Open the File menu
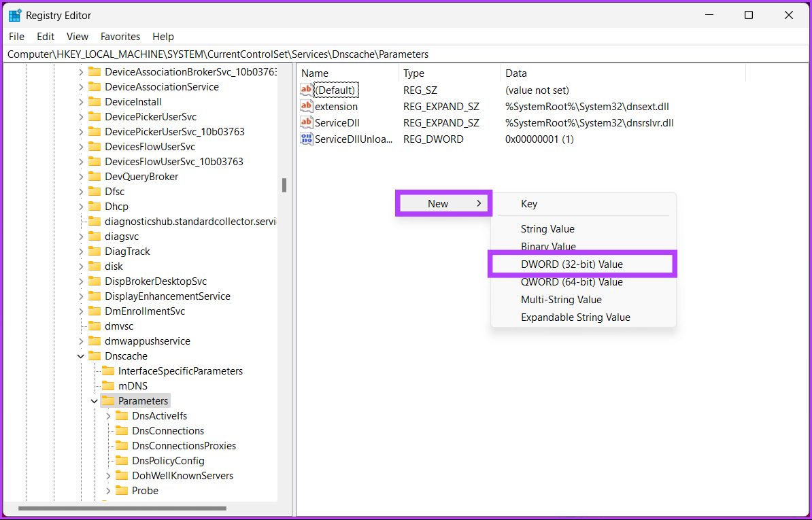 16,37
